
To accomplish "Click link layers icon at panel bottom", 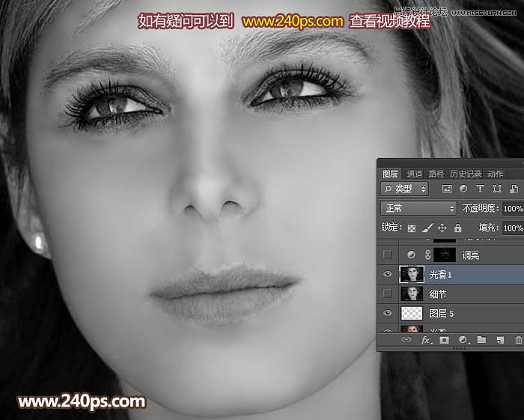I will (x=406, y=340).
